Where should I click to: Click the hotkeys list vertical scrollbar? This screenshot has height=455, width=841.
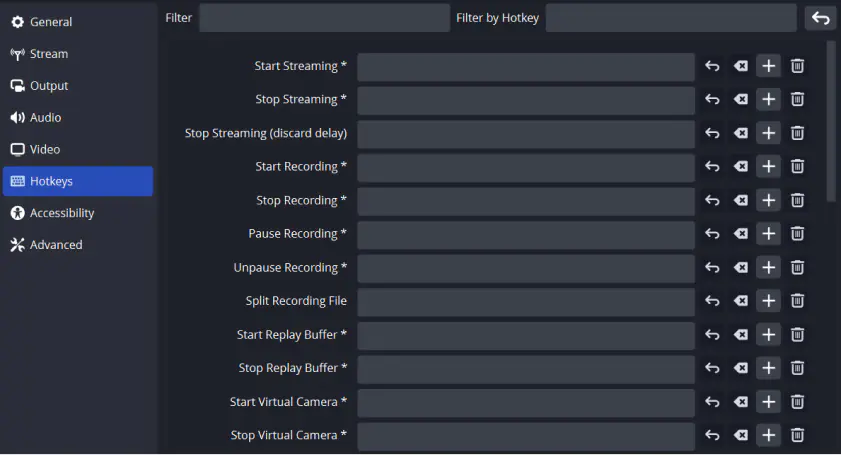(831, 121)
